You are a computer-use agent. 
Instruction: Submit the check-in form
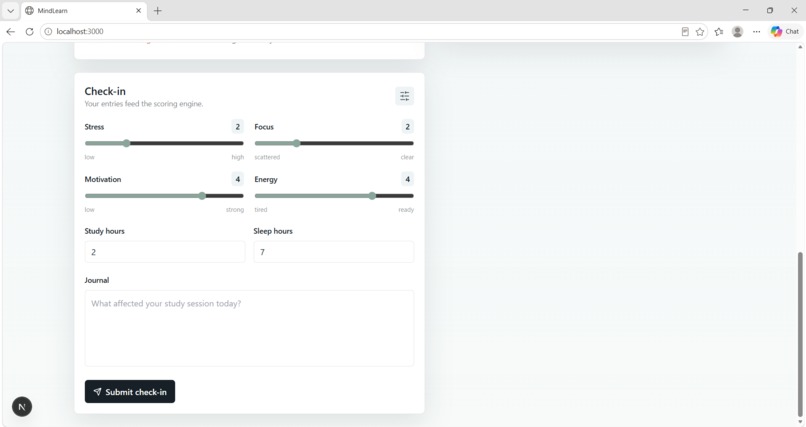(x=130, y=392)
